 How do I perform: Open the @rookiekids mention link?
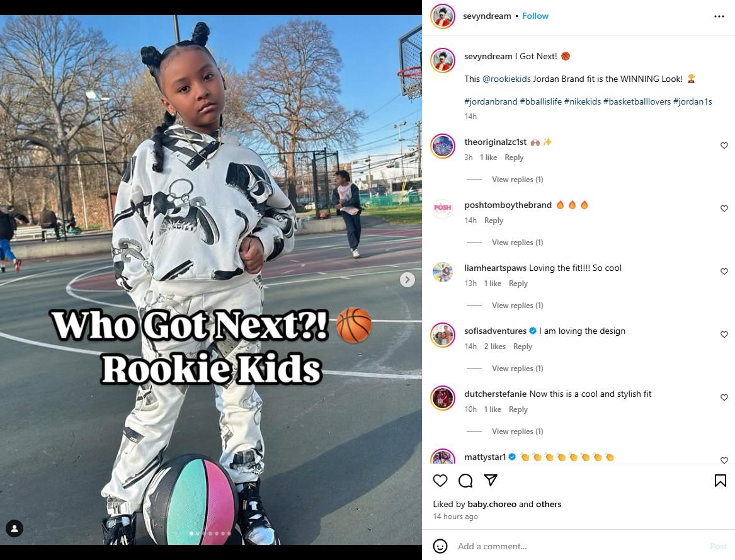point(506,79)
